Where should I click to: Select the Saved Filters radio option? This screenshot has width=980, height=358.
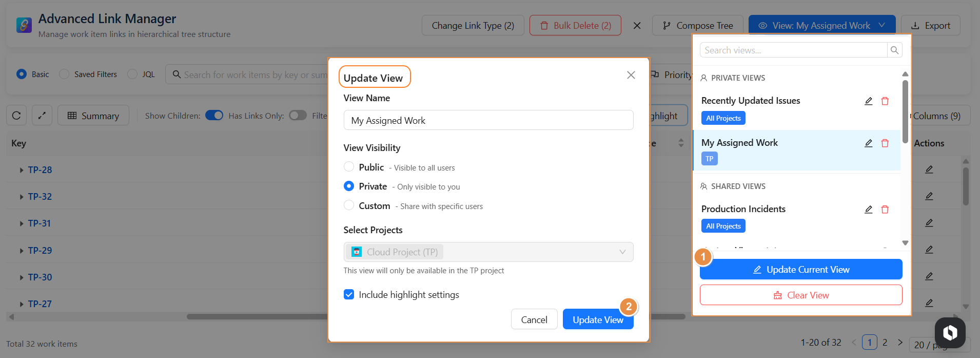pos(64,74)
